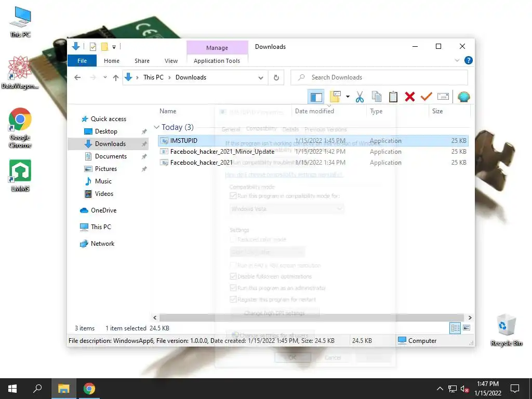The image size is (532, 399).
Task: Click the orange checkmark properties icon
Action: tap(426, 97)
